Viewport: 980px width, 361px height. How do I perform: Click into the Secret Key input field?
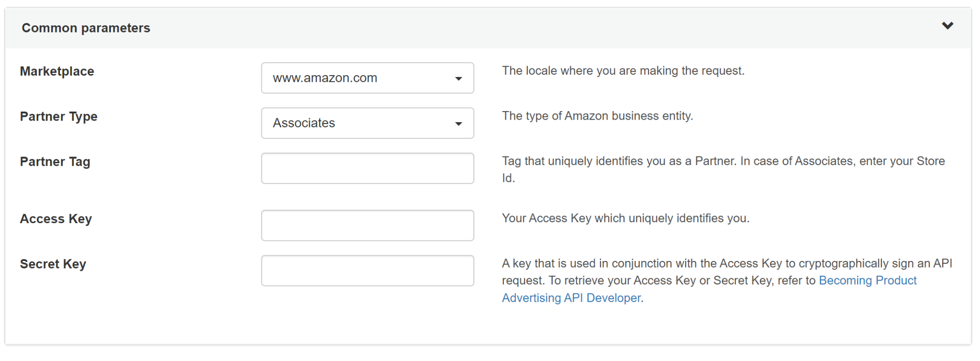367,271
